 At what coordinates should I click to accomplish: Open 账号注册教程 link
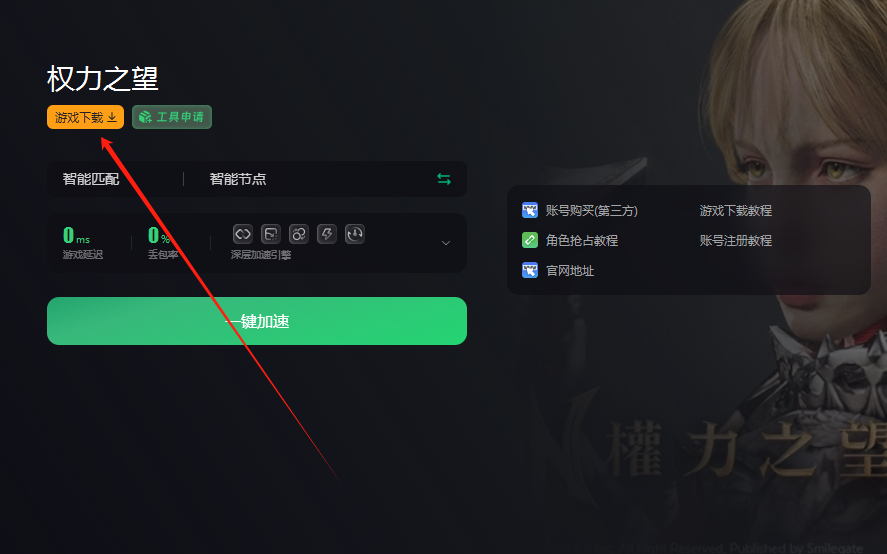735,241
